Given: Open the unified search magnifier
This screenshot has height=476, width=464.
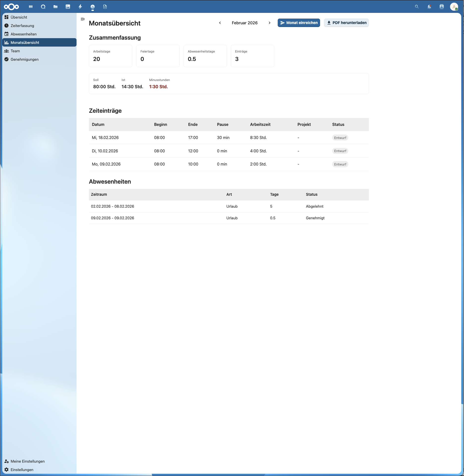Looking at the screenshot, I should tap(417, 6).
